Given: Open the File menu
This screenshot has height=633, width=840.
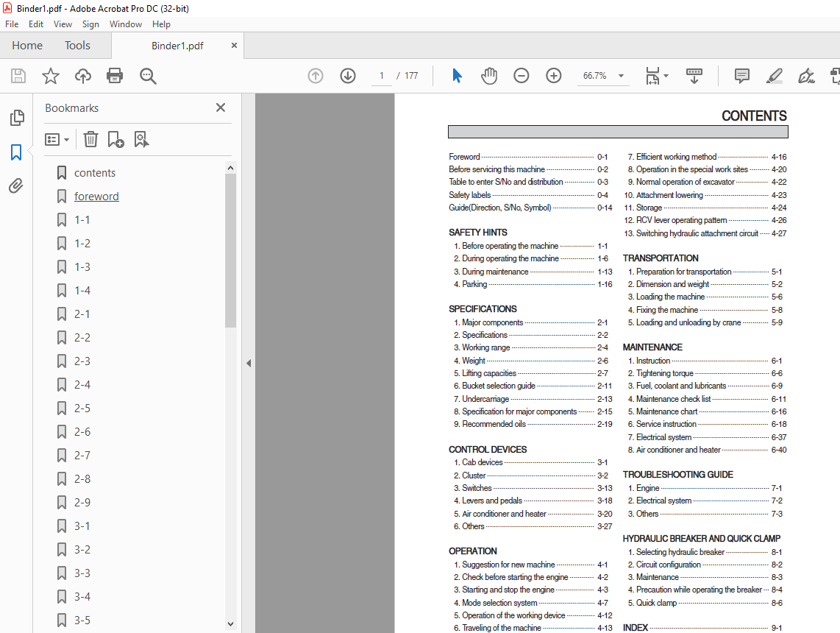Looking at the screenshot, I should click(12, 24).
